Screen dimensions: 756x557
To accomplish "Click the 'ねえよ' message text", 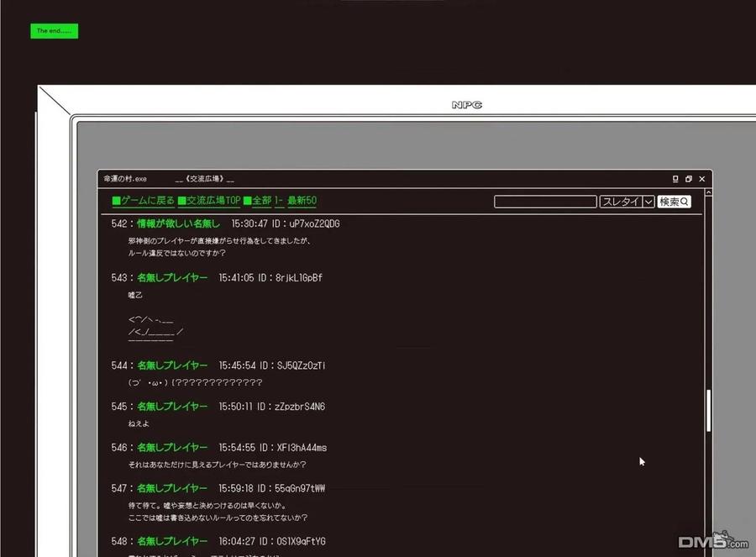I will pyautogui.click(x=139, y=423).
